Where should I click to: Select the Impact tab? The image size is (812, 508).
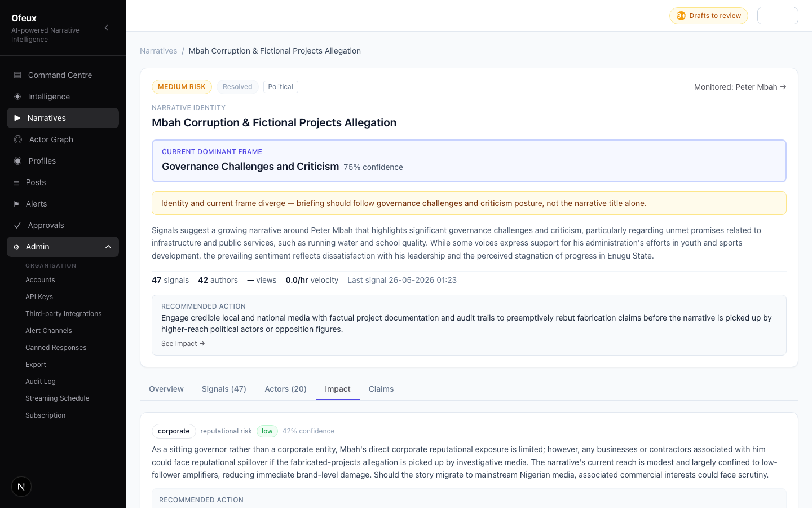338,389
